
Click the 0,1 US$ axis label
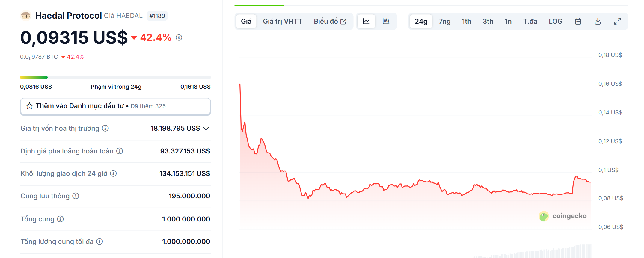pos(608,170)
